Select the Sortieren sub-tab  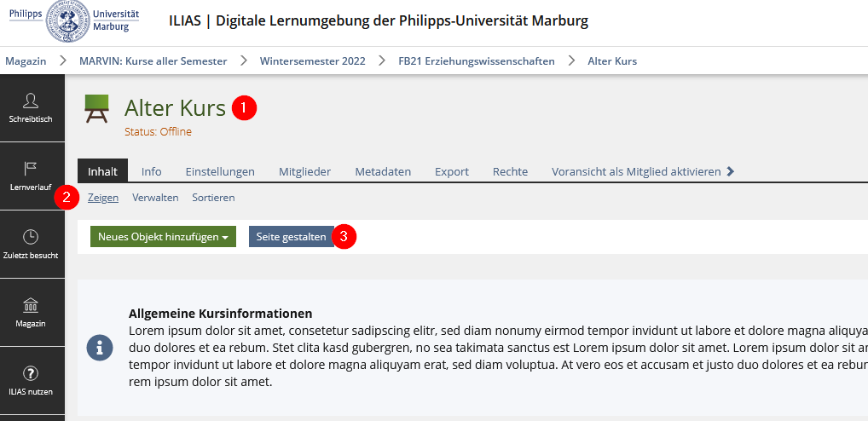point(213,198)
